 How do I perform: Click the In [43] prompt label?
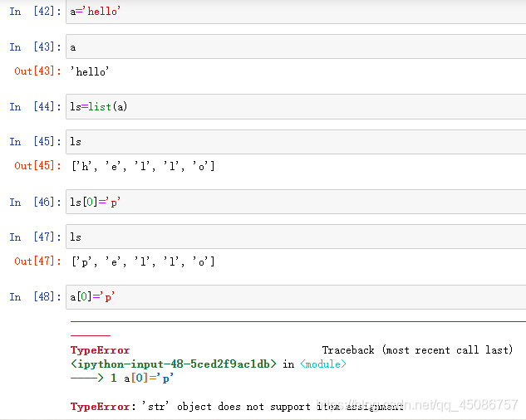[35, 47]
